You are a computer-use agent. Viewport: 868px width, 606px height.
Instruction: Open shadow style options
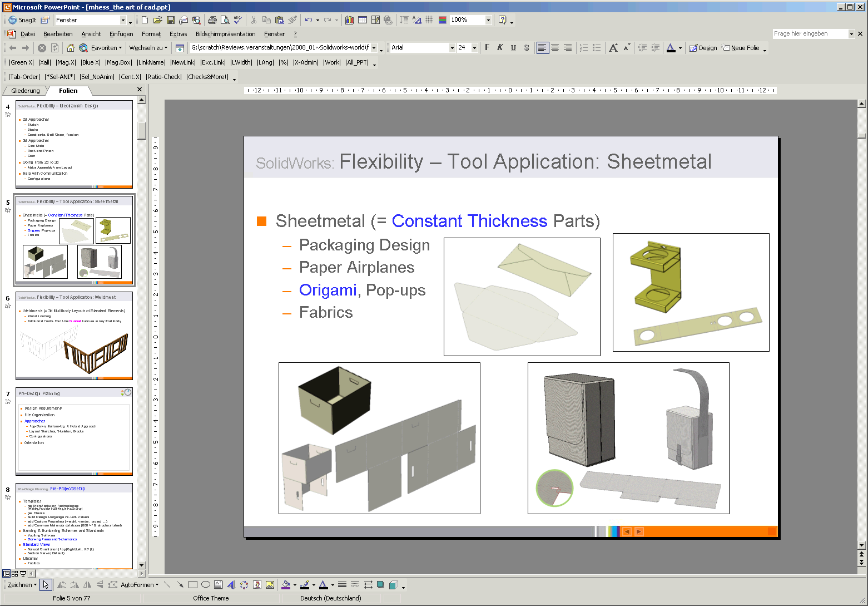tap(381, 585)
